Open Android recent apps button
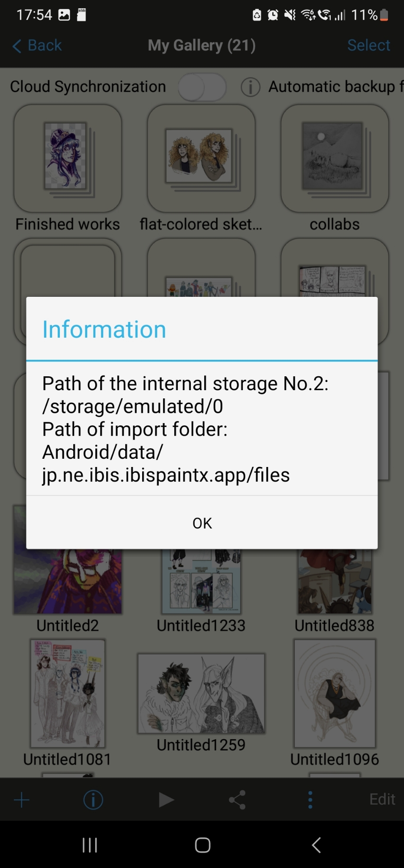The image size is (404, 868). point(90,845)
